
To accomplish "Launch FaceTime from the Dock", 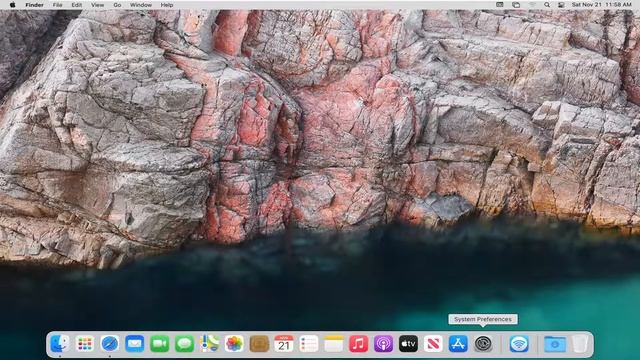I will [160, 344].
